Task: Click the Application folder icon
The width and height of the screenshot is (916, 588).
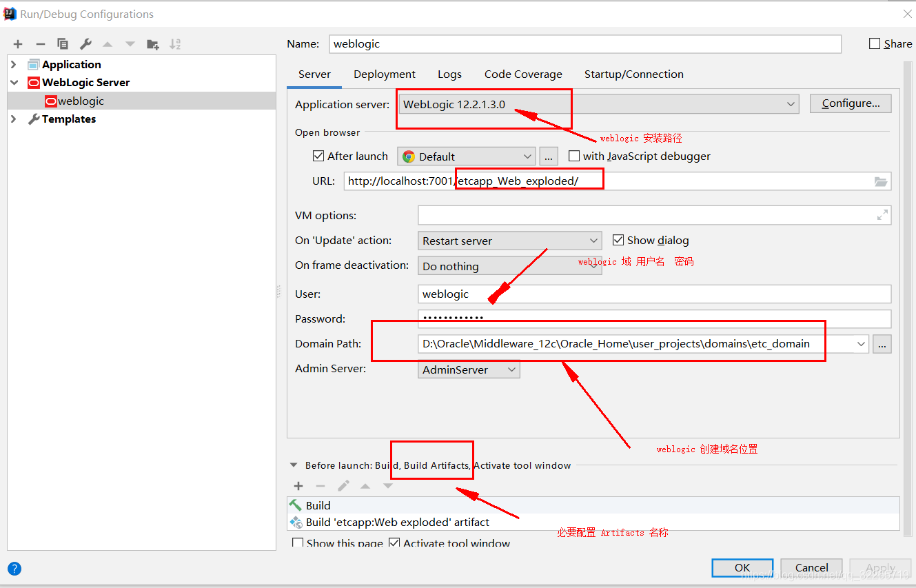Action: click(33, 64)
